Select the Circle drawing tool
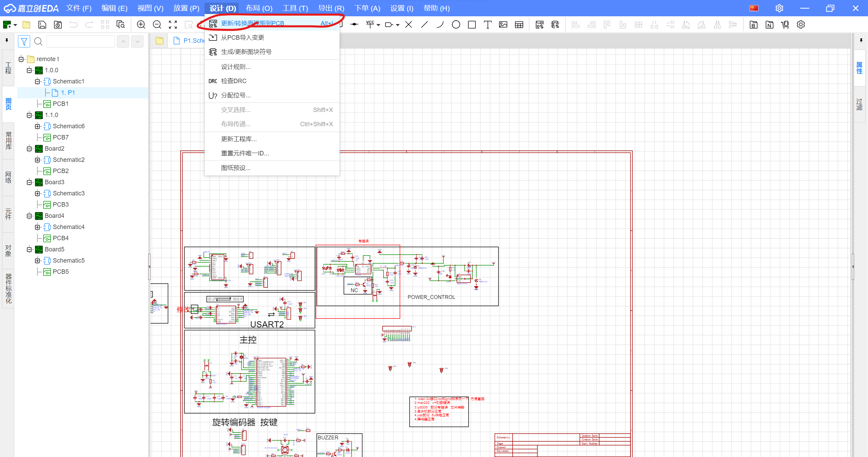The width and height of the screenshot is (868, 457). tap(456, 24)
